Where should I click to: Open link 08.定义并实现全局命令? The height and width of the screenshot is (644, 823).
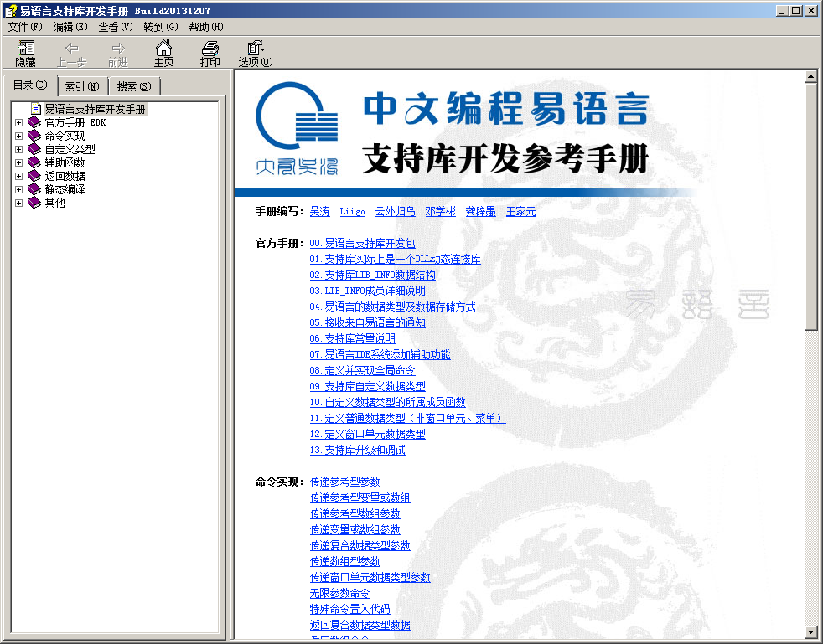tap(362, 370)
